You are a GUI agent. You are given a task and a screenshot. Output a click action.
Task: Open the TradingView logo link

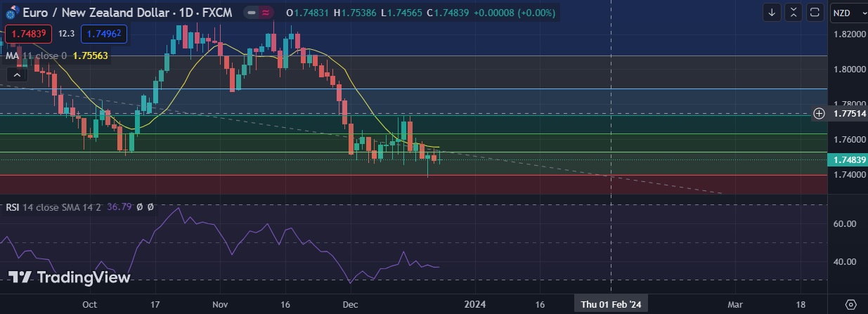click(70, 277)
